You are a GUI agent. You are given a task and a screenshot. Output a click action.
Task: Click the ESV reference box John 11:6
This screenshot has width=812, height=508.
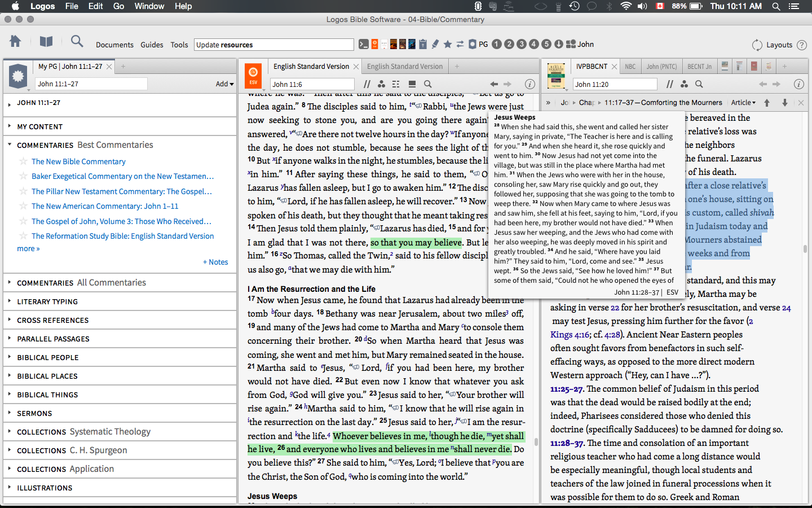(312, 84)
